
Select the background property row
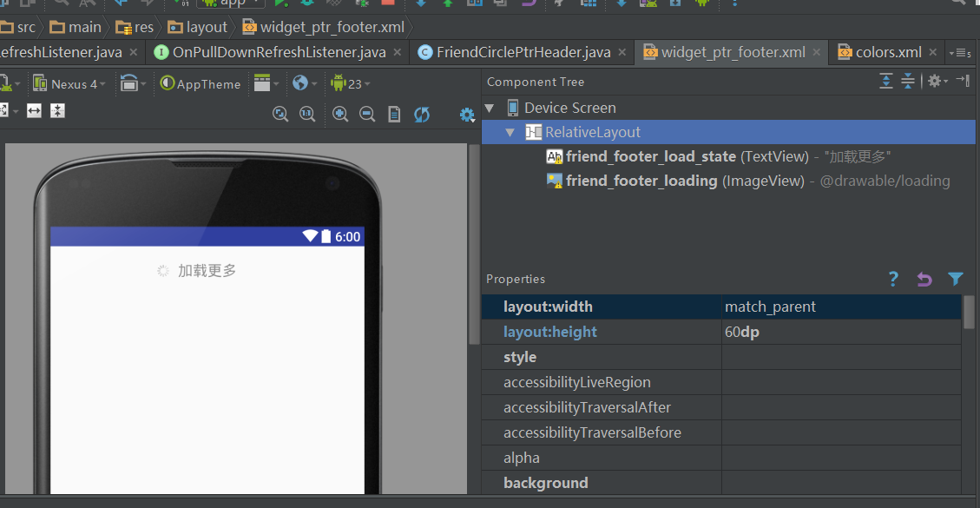[x=721, y=482]
